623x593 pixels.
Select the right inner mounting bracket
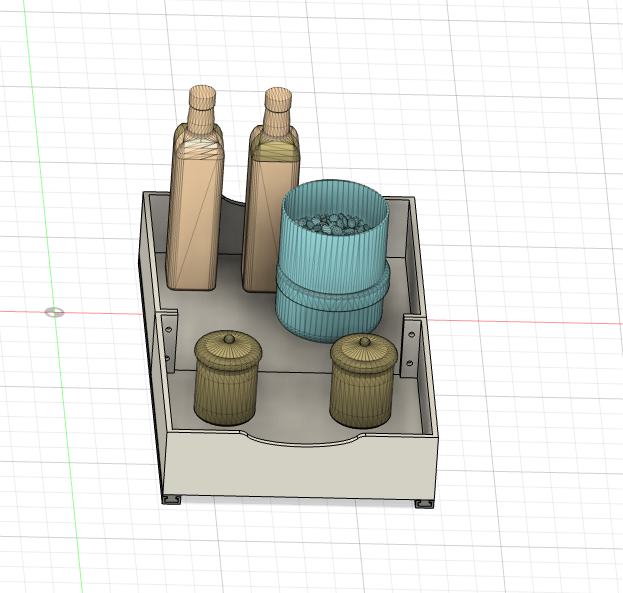click(411, 346)
